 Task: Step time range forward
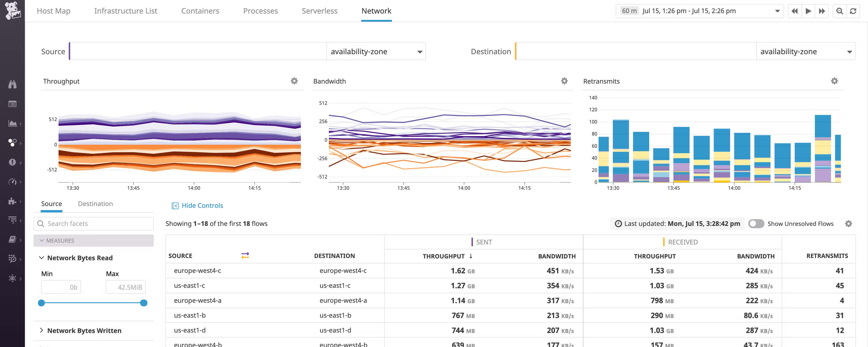(822, 11)
